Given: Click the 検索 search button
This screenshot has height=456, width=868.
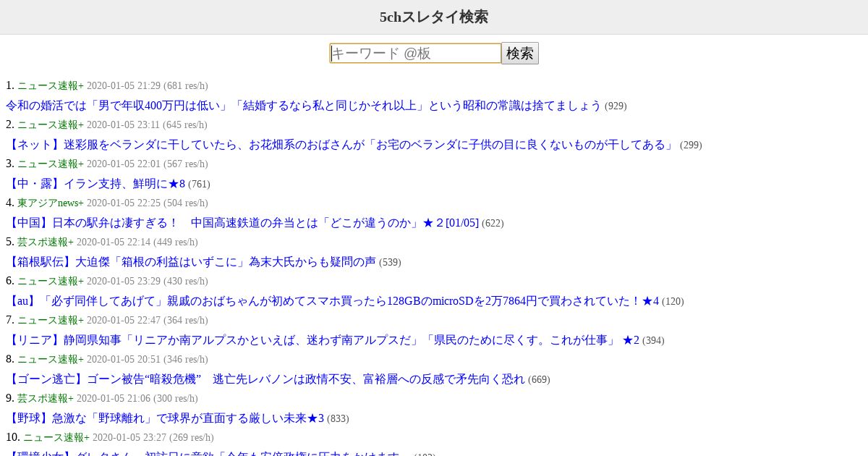Looking at the screenshot, I should click(520, 53).
